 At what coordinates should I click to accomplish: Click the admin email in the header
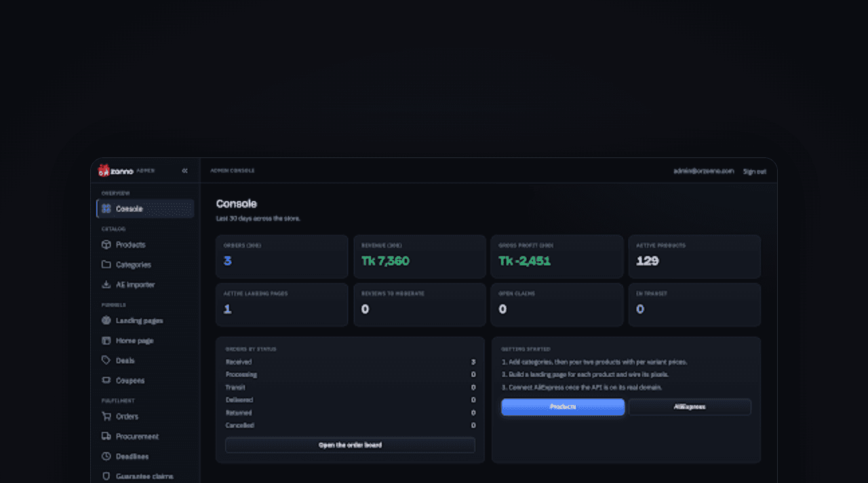coord(703,171)
